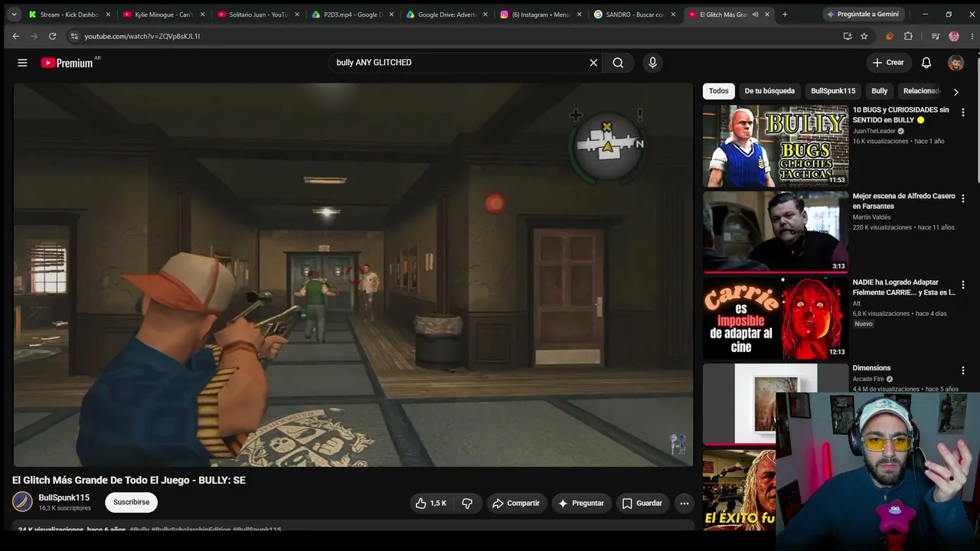Clear the search box with the X
The height and width of the screenshot is (551, 980).
[x=593, y=63]
